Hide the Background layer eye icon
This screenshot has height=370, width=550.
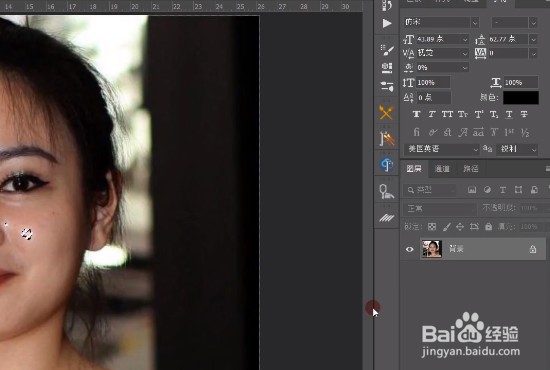click(409, 249)
